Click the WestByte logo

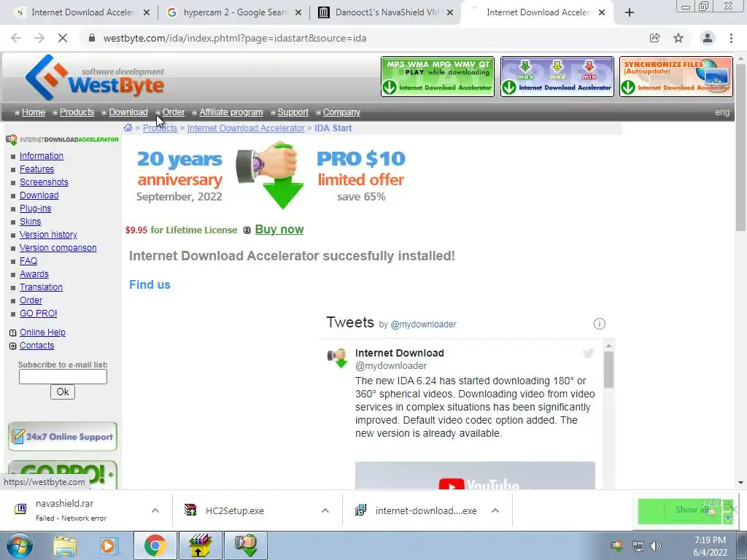click(94, 77)
